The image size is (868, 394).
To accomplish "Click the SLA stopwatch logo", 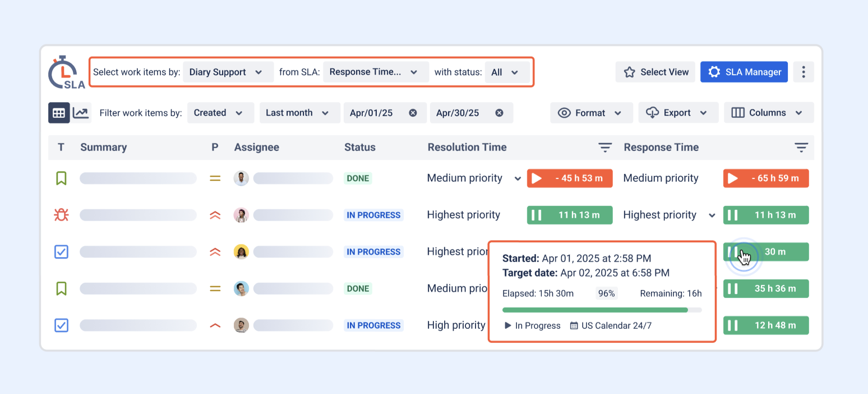I will 66,72.
